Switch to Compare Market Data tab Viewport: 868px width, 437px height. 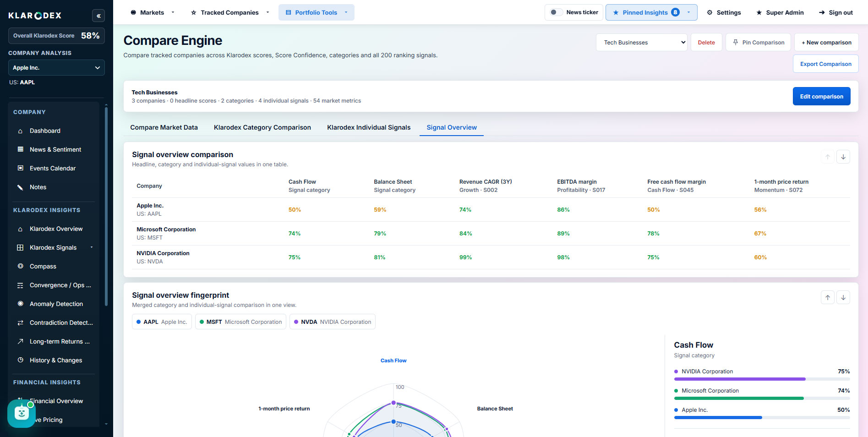click(164, 127)
